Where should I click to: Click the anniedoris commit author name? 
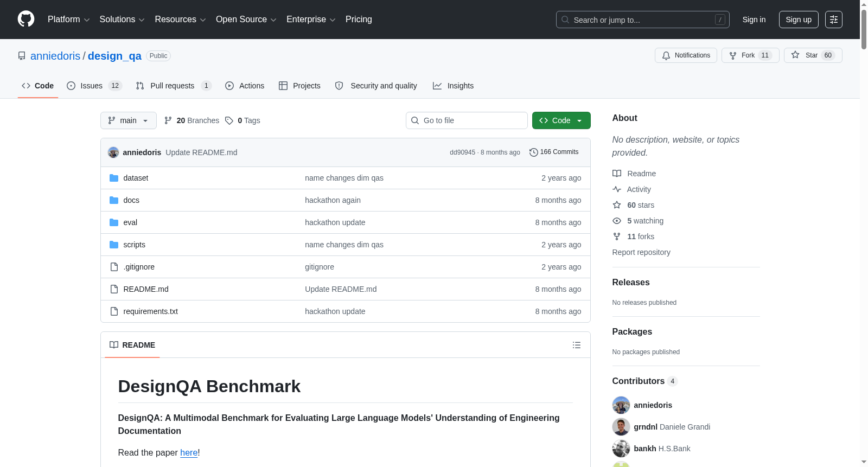(142, 152)
